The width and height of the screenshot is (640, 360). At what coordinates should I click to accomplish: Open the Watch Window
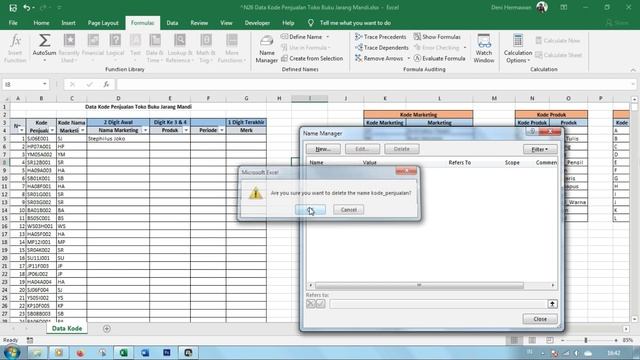[484, 48]
